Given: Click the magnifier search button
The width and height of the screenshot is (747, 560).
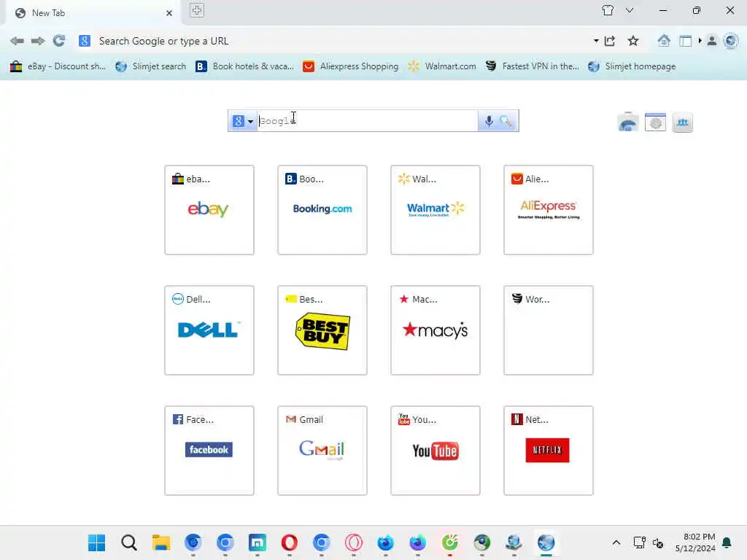Looking at the screenshot, I should pyautogui.click(x=506, y=122).
